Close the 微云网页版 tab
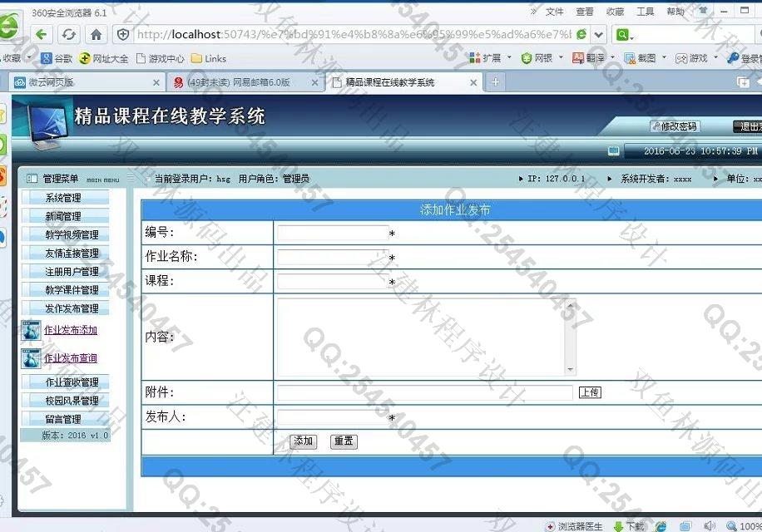762x532 pixels. point(156,83)
